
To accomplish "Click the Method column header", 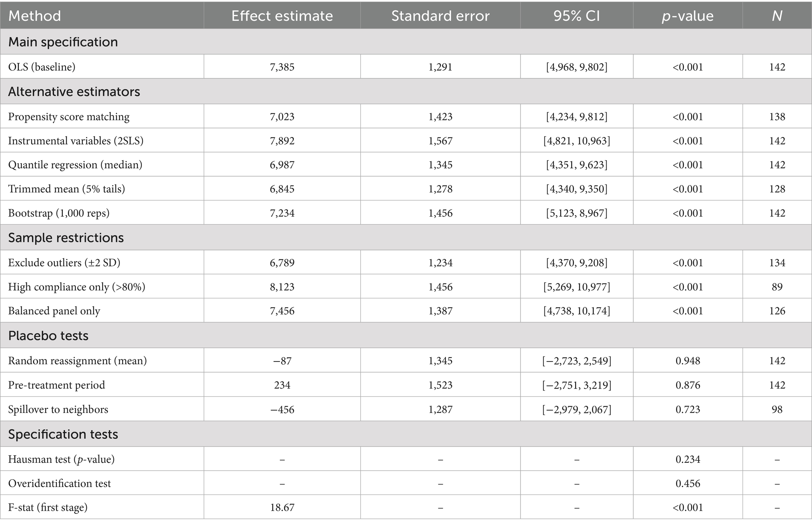I will (x=35, y=16).
